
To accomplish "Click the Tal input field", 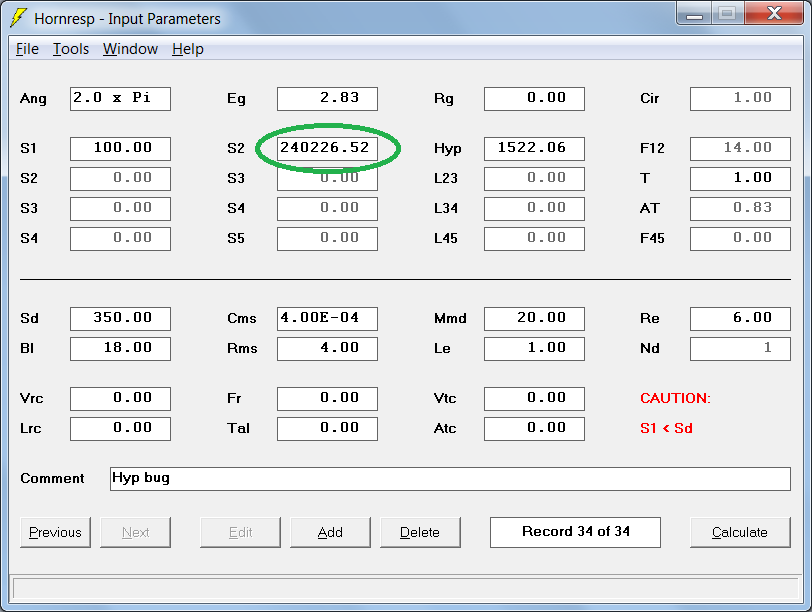I will [327, 429].
